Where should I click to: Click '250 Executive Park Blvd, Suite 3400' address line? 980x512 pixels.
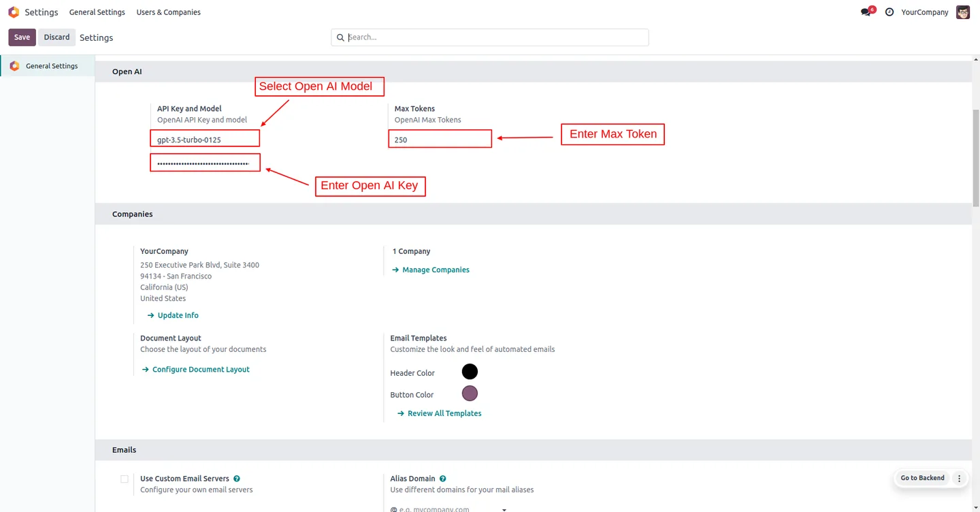pos(199,265)
